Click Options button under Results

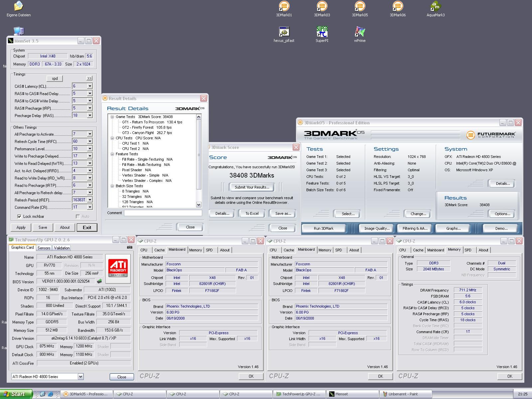[x=502, y=214]
